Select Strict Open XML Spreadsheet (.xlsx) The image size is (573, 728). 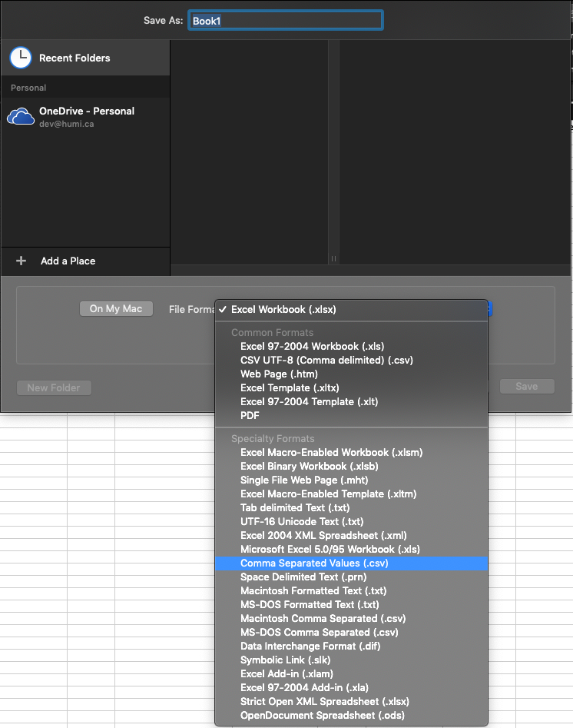351,702
